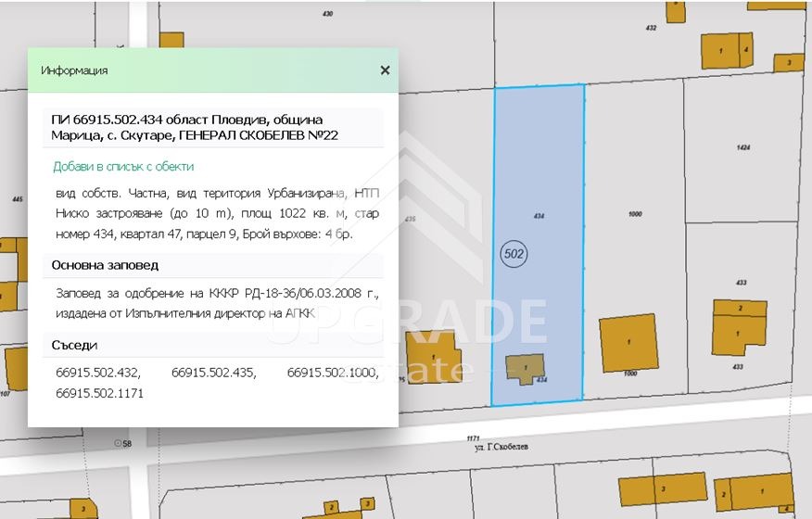Image resolution: width=812 pixels, height=519 pixels.
Task: Select the large building on parcel 1000
Action: [x=628, y=343]
